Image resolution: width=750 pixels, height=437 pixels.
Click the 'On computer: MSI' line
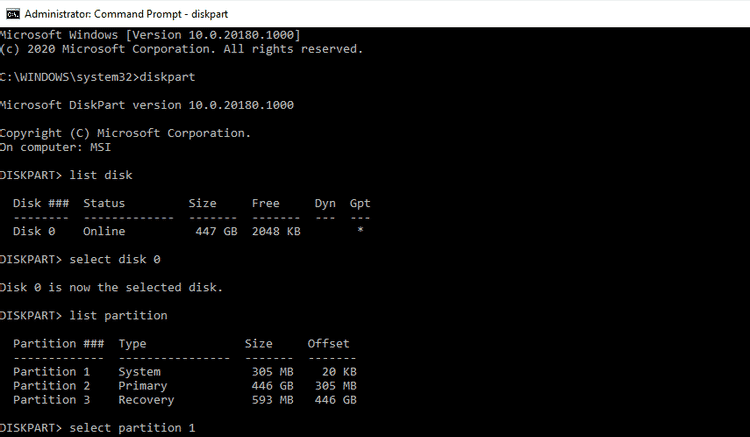(56, 147)
